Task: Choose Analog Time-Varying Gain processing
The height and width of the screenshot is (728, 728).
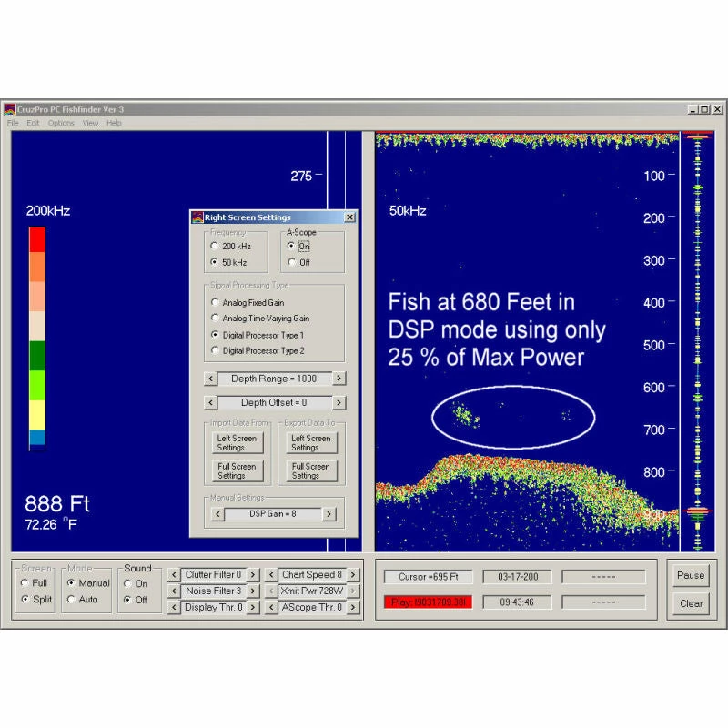Action: [x=215, y=318]
